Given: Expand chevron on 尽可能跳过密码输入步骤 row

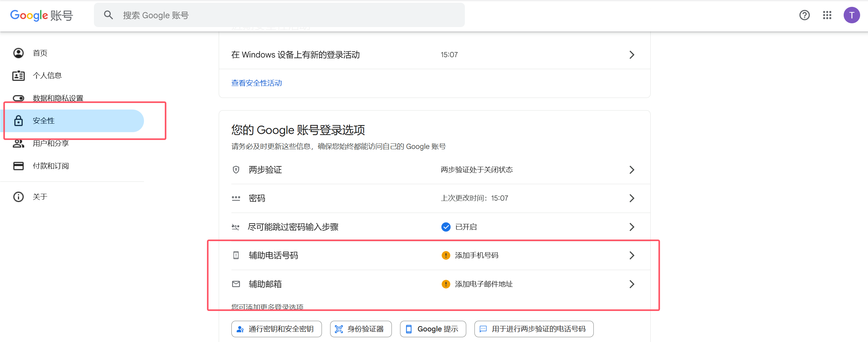Looking at the screenshot, I should coord(632,227).
